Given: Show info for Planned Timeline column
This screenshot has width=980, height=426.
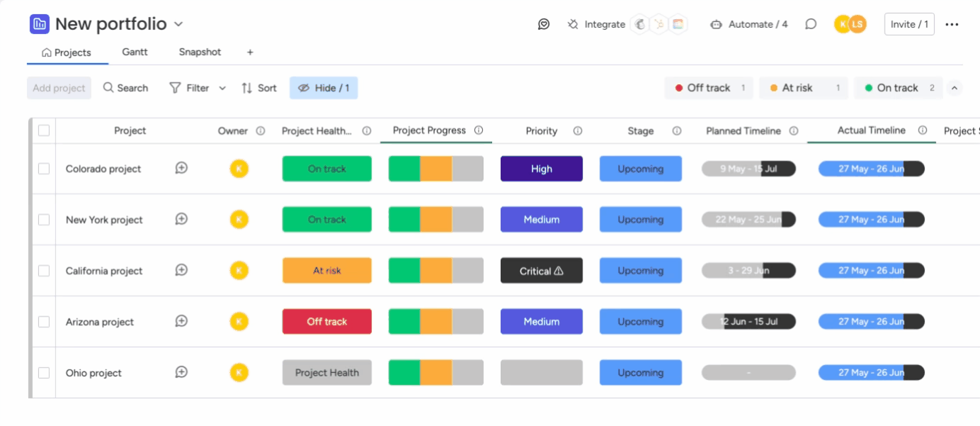Looking at the screenshot, I should [x=794, y=131].
